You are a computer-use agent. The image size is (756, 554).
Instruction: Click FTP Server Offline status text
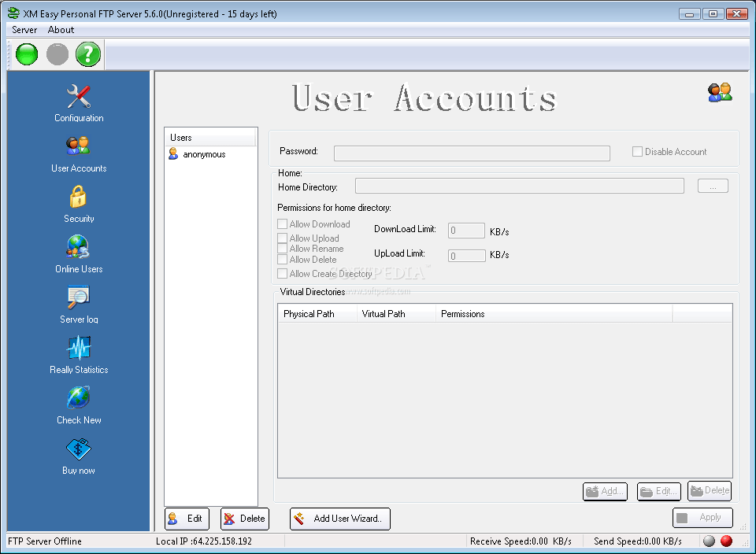[45, 541]
